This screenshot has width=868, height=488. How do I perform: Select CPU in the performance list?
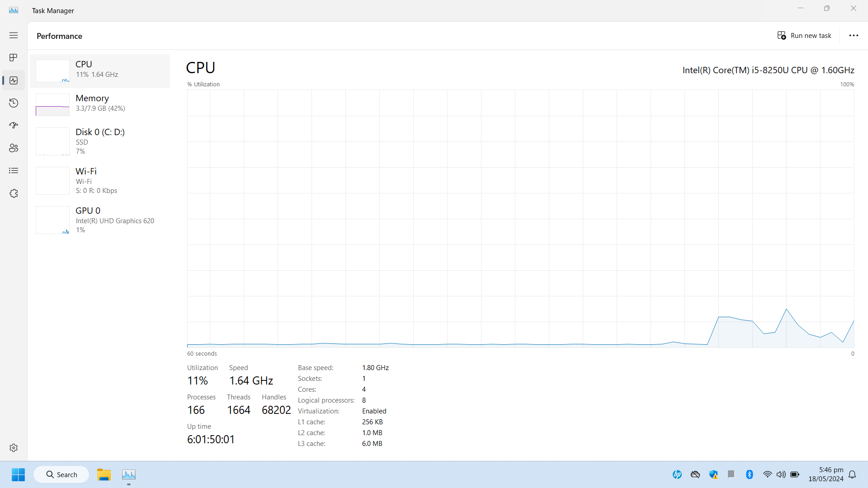pos(100,71)
